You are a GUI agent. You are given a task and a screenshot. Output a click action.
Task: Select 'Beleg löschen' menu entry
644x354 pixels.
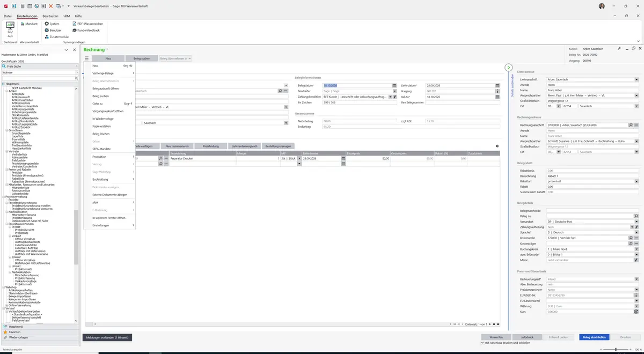tap(101, 134)
